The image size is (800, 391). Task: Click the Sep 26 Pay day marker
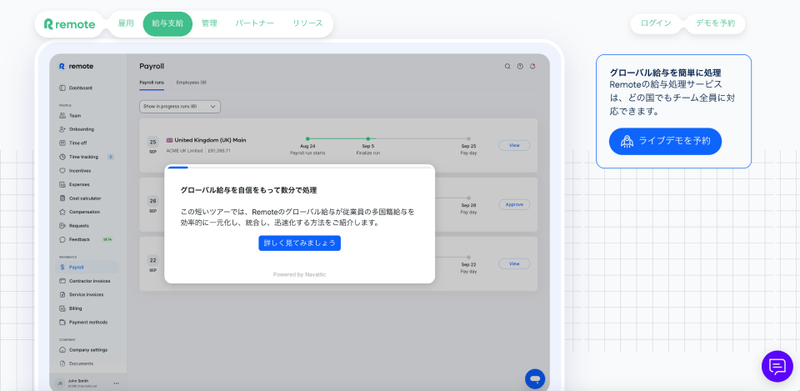(x=468, y=198)
